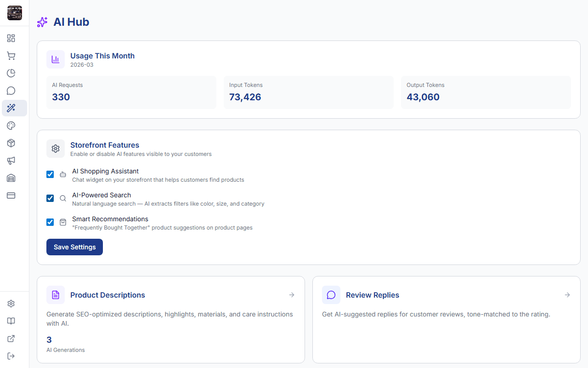This screenshot has height=368, width=588.
Task: Click the sparkles icon beside AI Hub
Action: (42, 22)
